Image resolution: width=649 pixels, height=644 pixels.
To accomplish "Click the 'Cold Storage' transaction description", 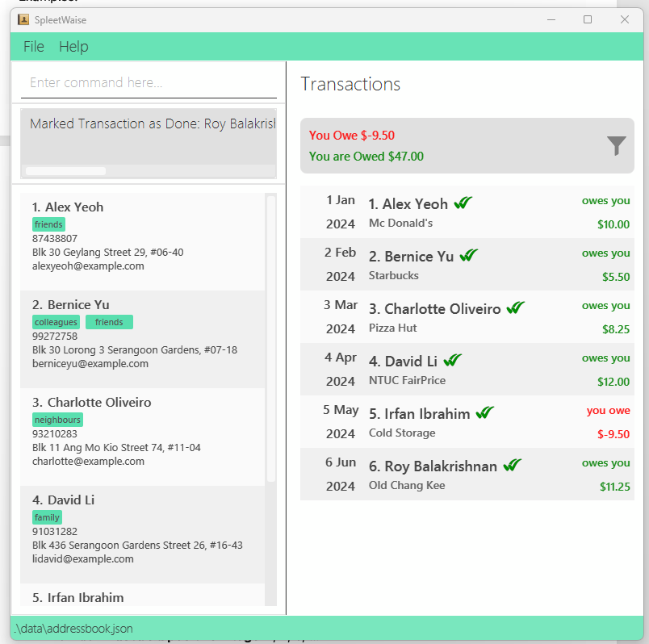I will pyautogui.click(x=402, y=433).
